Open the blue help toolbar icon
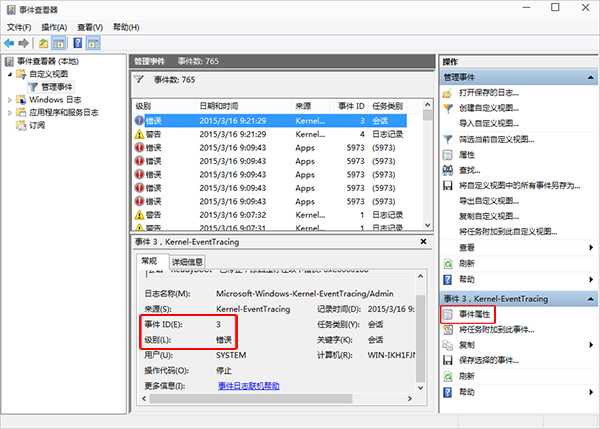The image size is (600, 429). pos(77,43)
